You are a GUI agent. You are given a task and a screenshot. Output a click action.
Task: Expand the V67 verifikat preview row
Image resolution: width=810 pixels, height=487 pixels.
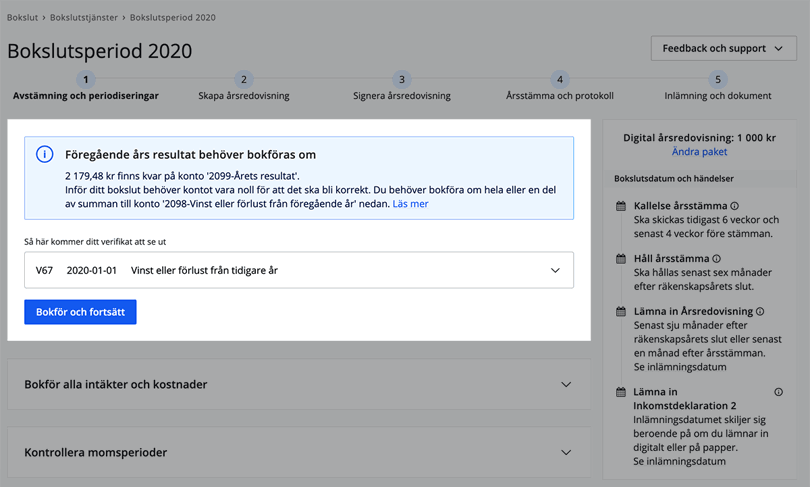pos(555,270)
